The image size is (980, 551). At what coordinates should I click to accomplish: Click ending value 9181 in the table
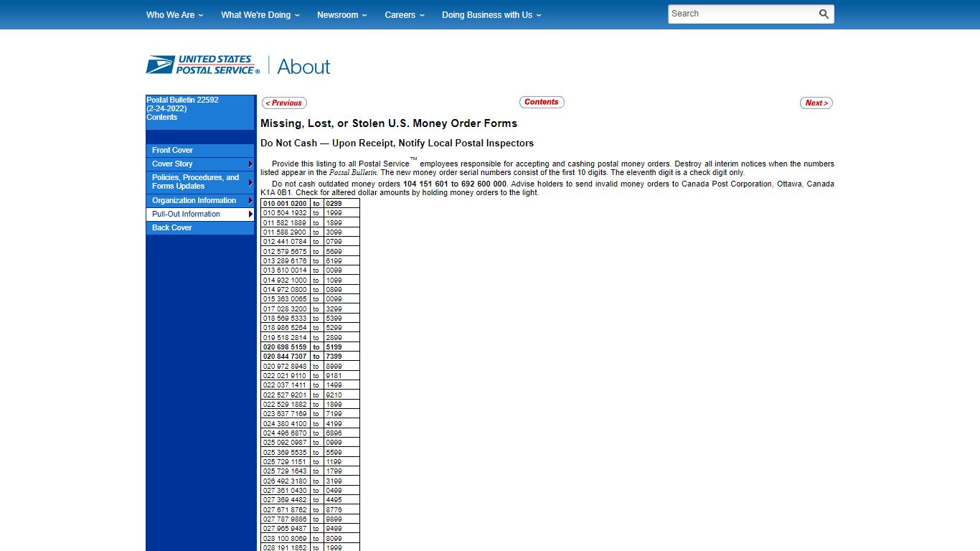tap(334, 376)
